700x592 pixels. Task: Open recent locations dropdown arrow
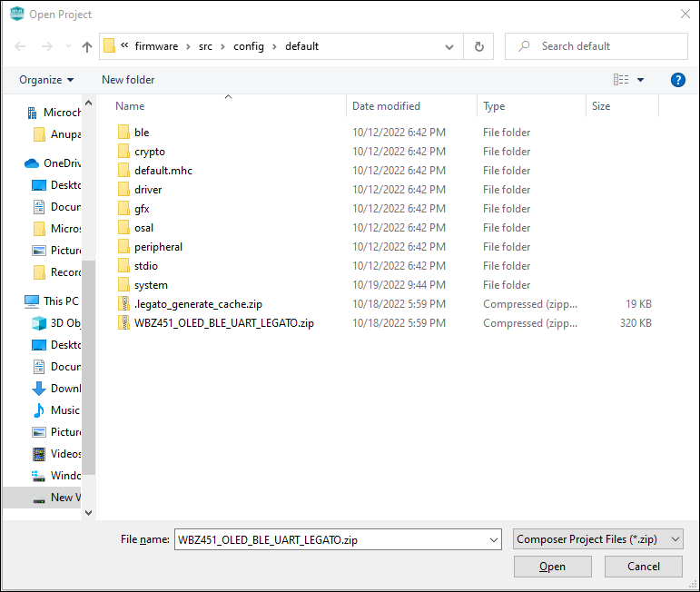68,46
